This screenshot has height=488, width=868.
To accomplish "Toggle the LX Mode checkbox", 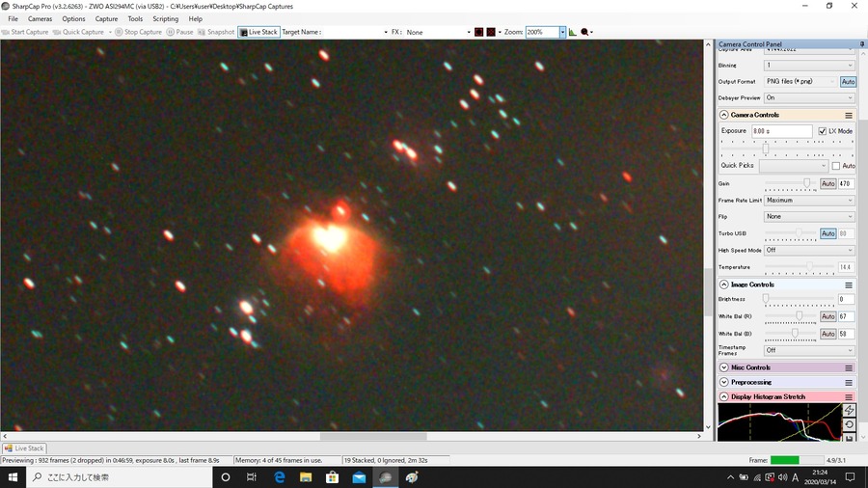I will pyautogui.click(x=822, y=131).
